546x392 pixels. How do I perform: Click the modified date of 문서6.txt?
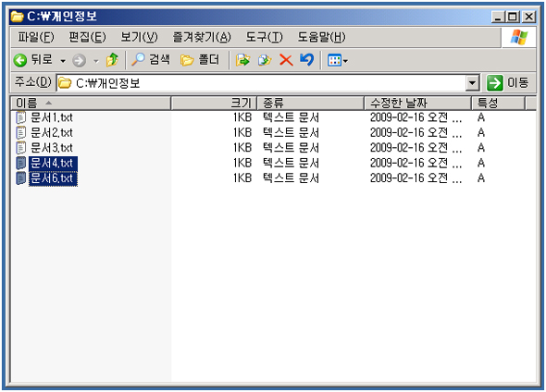pyautogui.click(x=416, y=178)
